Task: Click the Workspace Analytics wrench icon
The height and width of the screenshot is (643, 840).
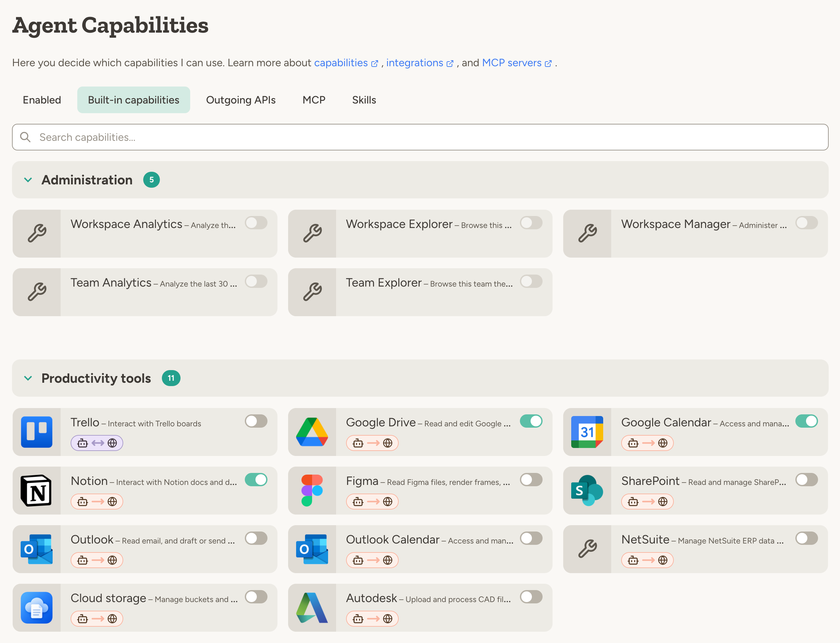Action: point(37,233)
